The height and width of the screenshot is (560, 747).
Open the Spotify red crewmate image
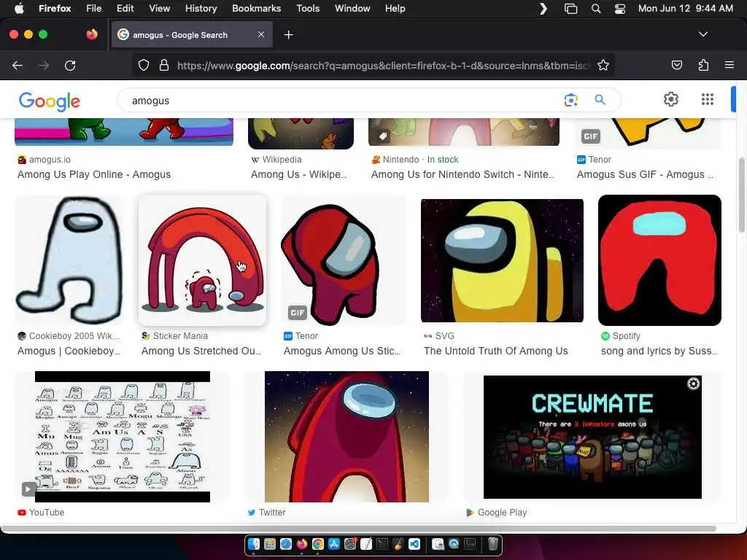pyautogui.click(x=659, y=260)
